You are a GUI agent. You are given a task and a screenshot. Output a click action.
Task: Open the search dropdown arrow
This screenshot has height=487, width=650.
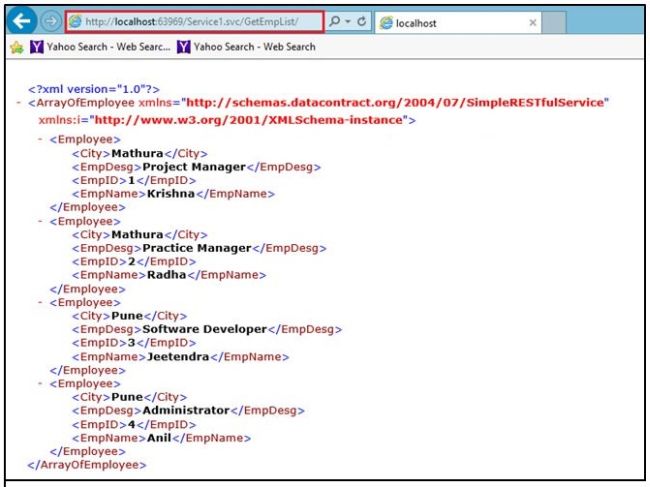(348, 21)
